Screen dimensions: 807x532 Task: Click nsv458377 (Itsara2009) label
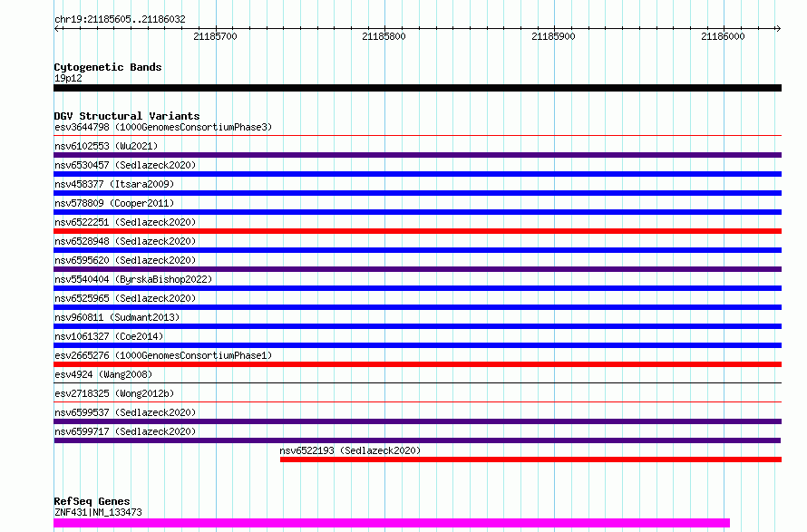[x=114, y=184]
